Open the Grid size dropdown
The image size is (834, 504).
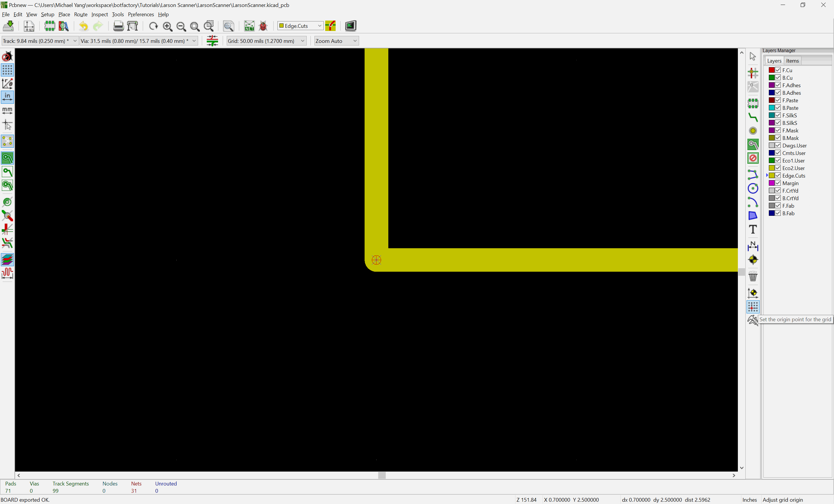pyautogui.click(x=302, y=41)
